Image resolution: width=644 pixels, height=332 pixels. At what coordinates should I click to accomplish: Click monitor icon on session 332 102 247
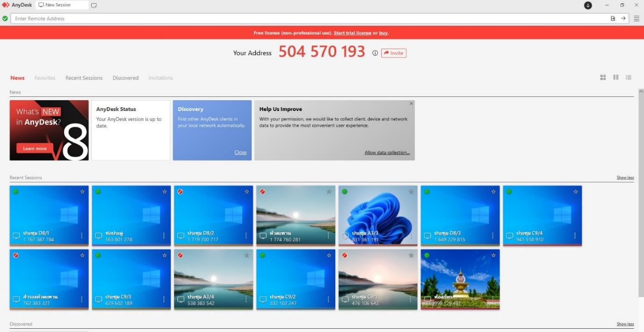click(263, 299)
